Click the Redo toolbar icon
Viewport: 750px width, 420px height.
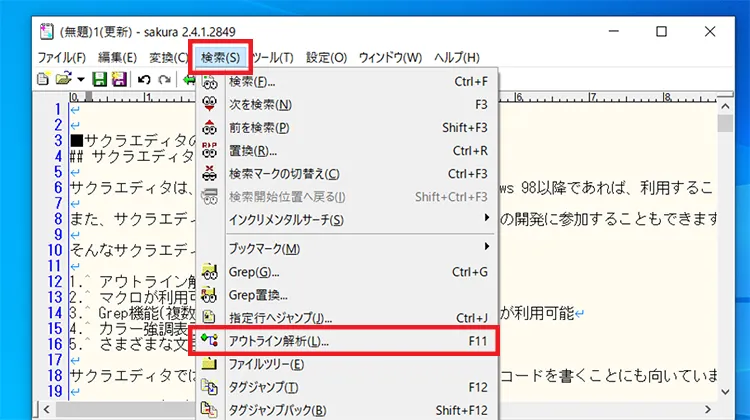coord(165,79)
